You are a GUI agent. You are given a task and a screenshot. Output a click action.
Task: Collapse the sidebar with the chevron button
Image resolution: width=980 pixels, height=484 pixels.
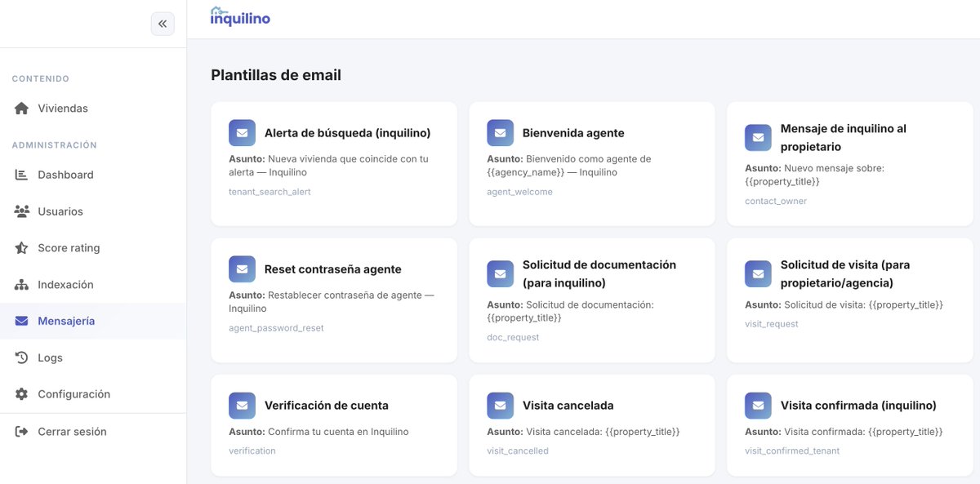(163, 23)
